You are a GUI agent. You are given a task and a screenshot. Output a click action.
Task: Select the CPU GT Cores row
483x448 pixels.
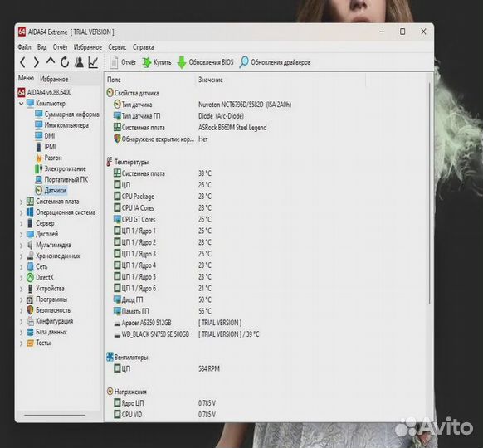coord(162,220)
